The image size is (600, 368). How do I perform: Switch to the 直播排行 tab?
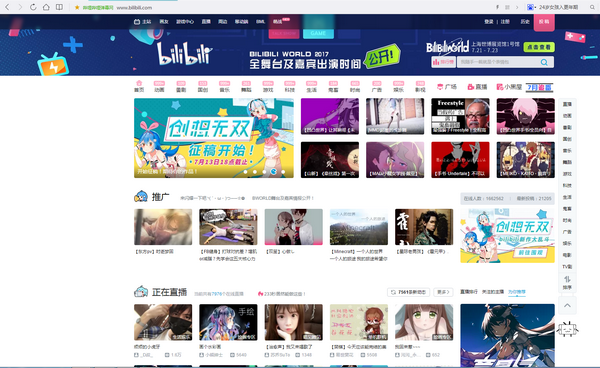pos(469,292)
